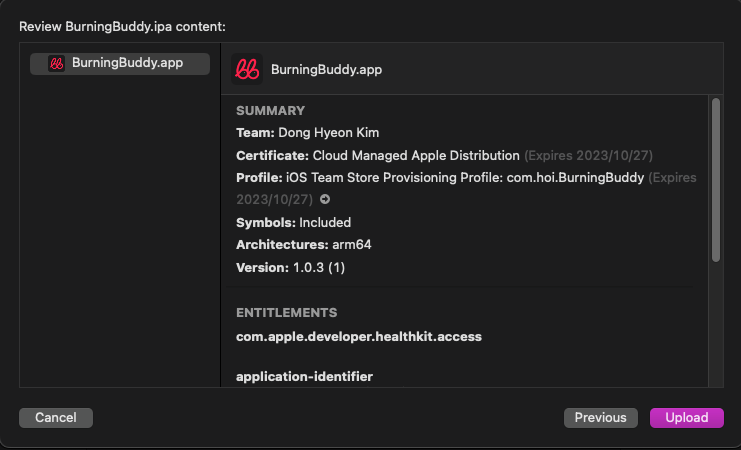Click the SUMMARY section heading
The width and height of the screenshot is (741, 450).
point(270,111)
